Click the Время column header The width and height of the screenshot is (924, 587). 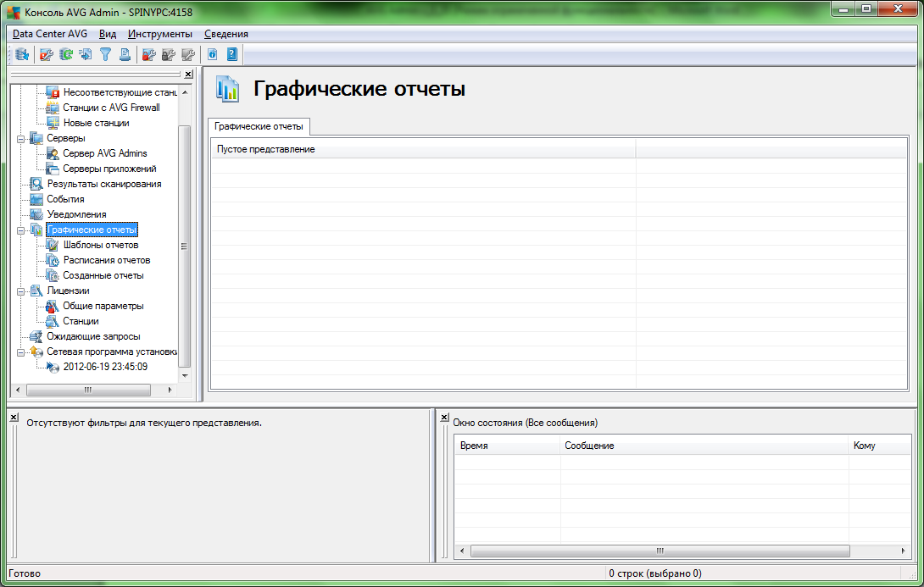click(508, 446)
